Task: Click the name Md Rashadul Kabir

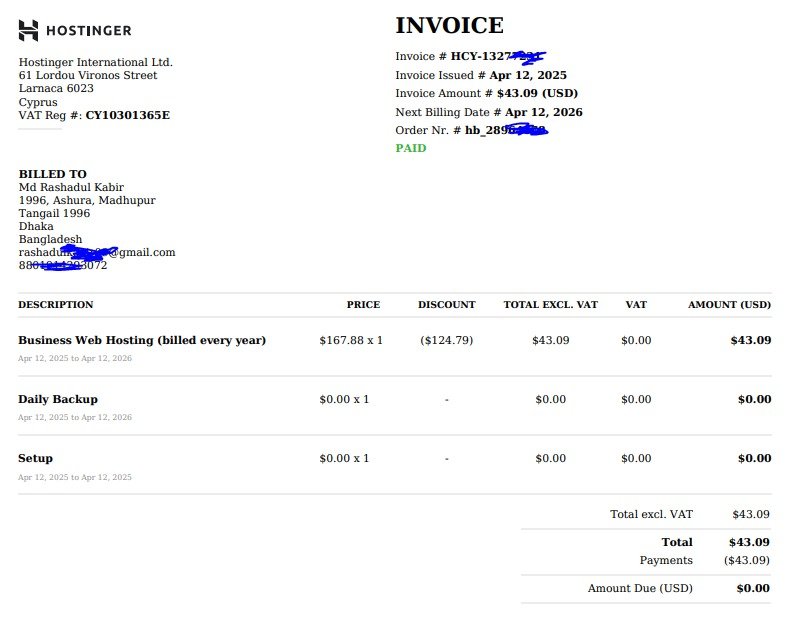Action: [71, 187]
